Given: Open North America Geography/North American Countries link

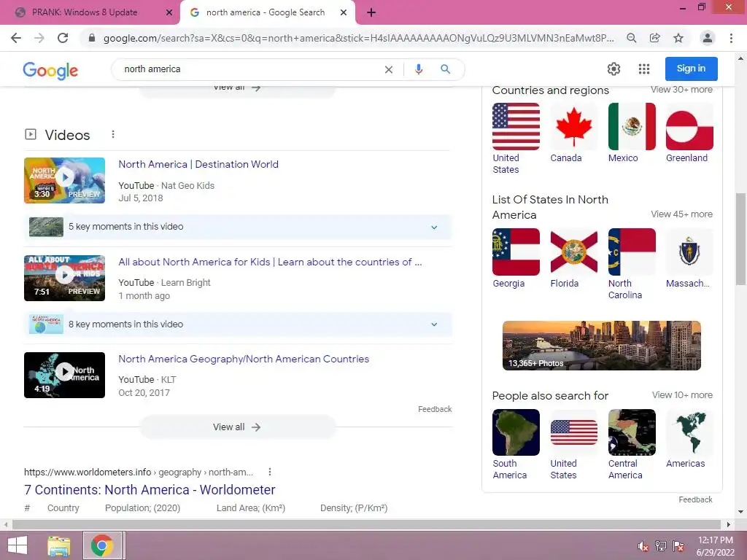Looking at the screenshot, I should tap(244, 359).
